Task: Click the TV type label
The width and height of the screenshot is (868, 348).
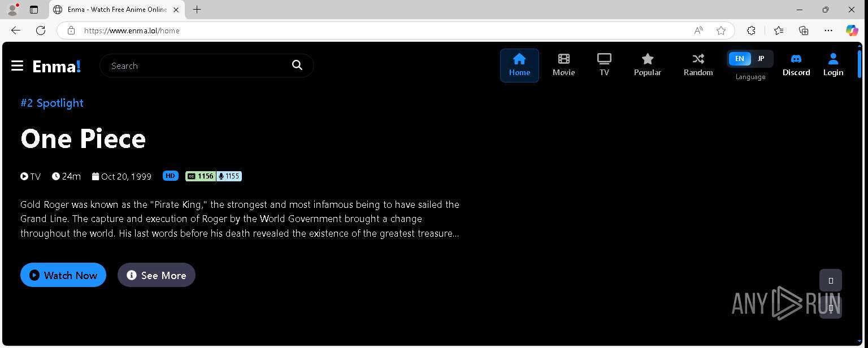Action: coord(31,176)
